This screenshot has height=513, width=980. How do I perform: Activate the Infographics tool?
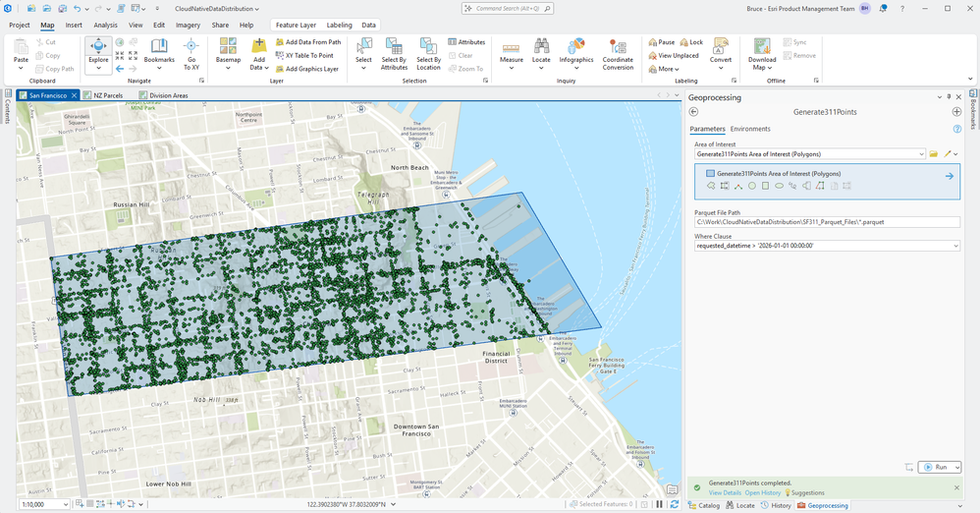click(576, 52)
